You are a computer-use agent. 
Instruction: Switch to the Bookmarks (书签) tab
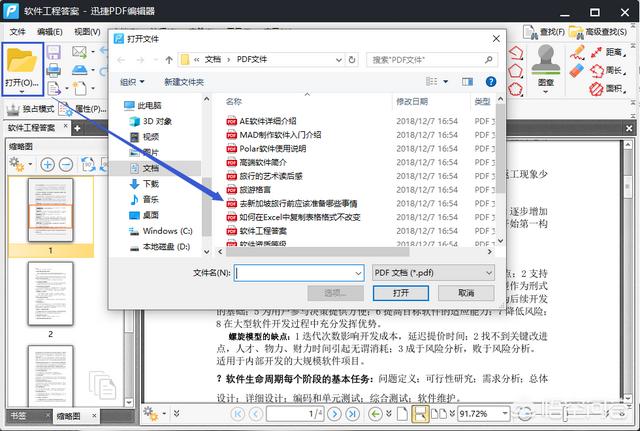click(x=19, y=415)
